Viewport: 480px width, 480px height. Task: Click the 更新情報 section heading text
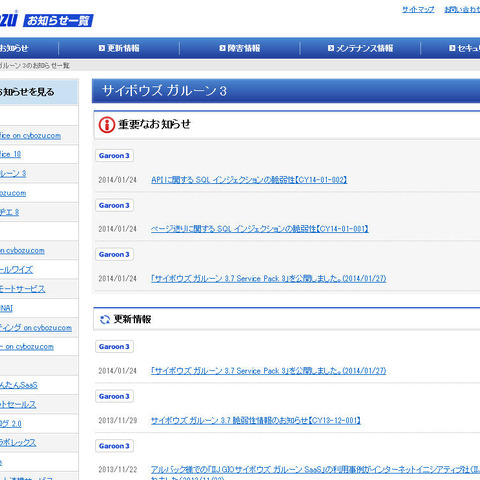coord(132,319)
